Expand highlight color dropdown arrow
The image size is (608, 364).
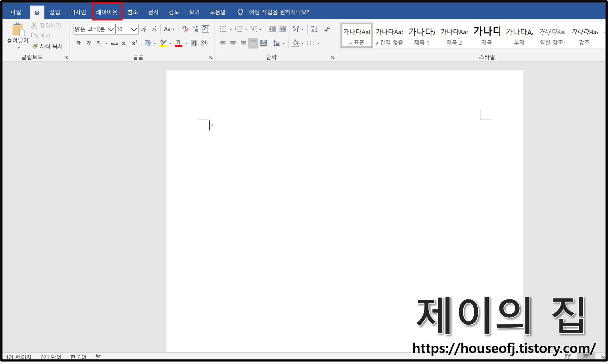click(x=171, y=44)
